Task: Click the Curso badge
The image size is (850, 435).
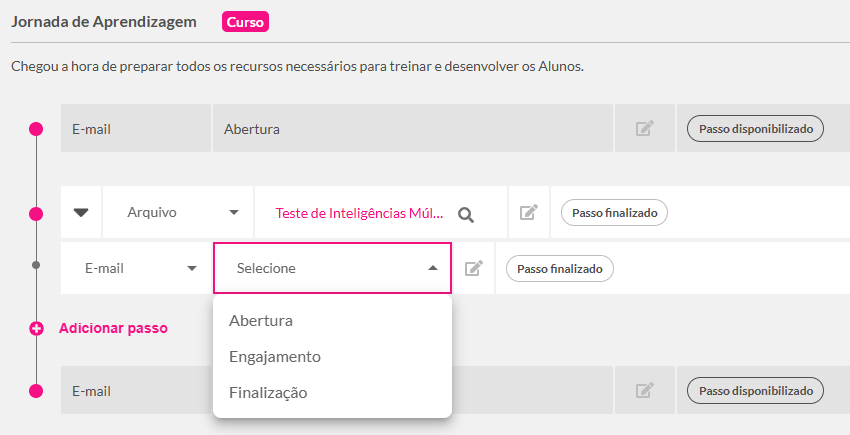Action: tap(245, 22)
